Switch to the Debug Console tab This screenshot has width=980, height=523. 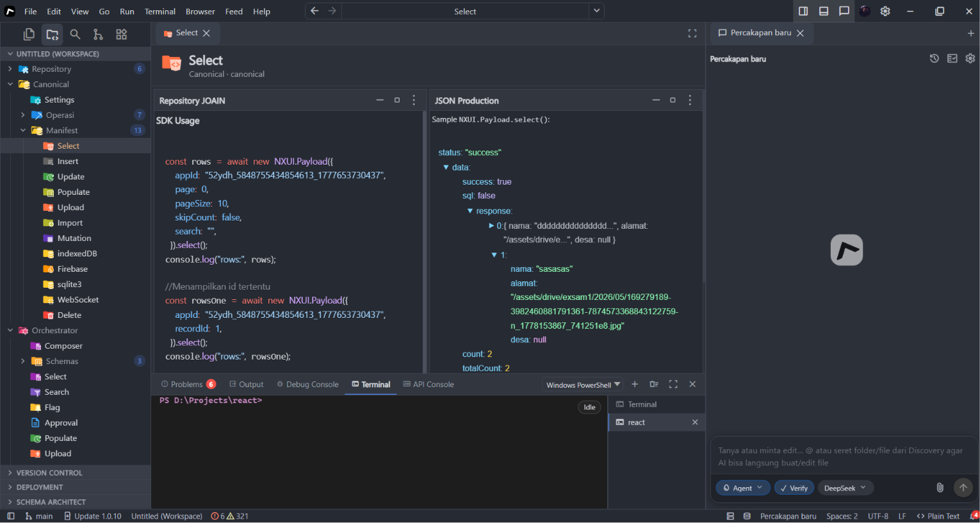click(x=307, y=384)
